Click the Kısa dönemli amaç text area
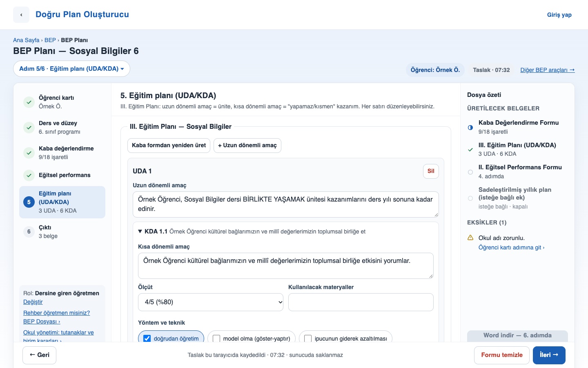 tap(286, 266)
